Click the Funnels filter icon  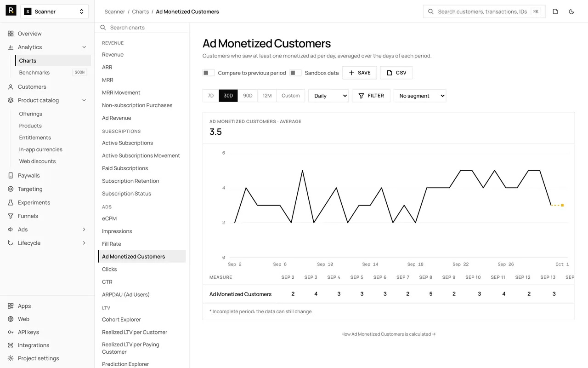click(11, 216)
